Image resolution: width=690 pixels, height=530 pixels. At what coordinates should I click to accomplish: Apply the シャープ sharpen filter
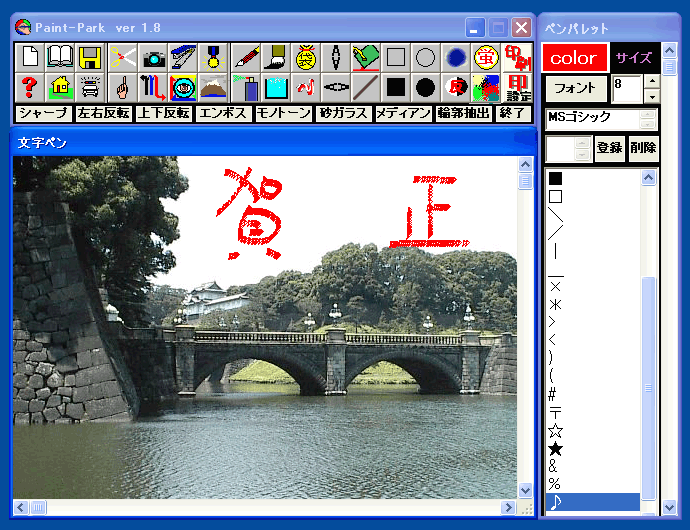tap(44, 114)
